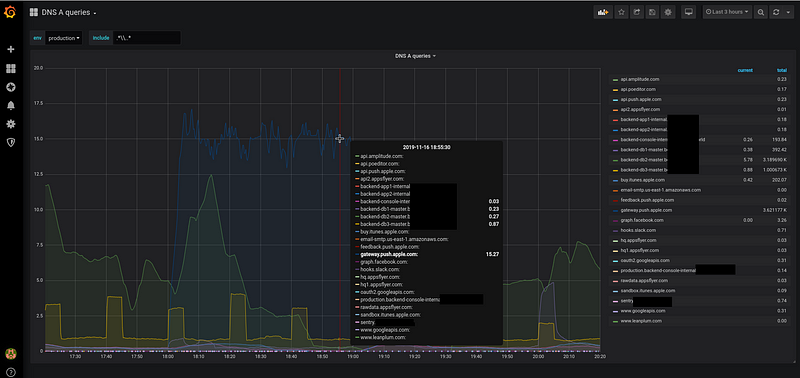Viewport: 800px width, 378px height.
Task: Save the dashboard with floppy icon
Action: [x=652, y=12]
